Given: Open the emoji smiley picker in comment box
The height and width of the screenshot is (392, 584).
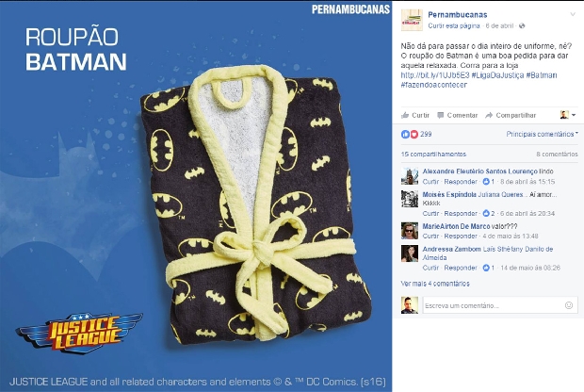Looking at the screenshot, I should 569,305.
